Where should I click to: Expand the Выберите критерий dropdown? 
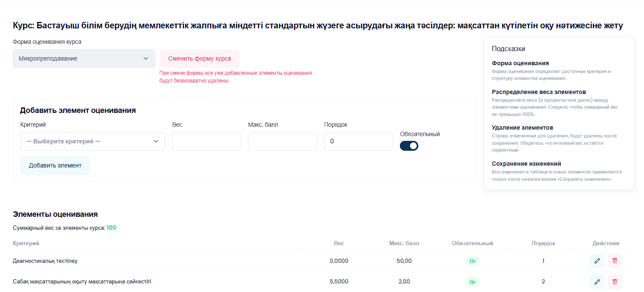92,141
